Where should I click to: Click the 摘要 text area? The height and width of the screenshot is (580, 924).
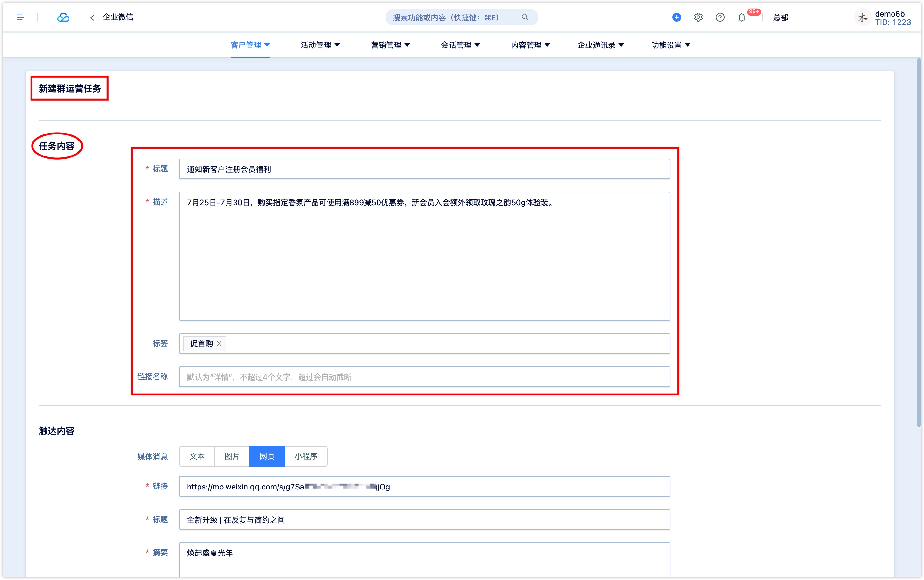(x=424, y=559)
